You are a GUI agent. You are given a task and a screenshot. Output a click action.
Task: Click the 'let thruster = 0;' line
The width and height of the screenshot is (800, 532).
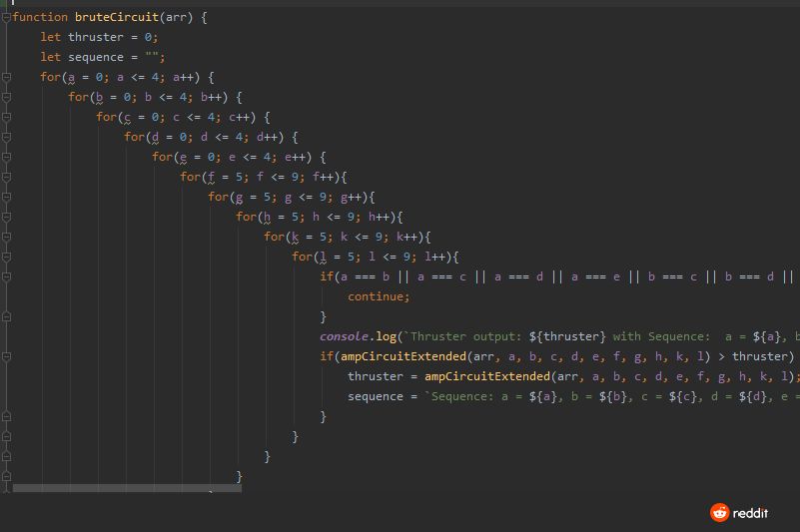point(100,37)
